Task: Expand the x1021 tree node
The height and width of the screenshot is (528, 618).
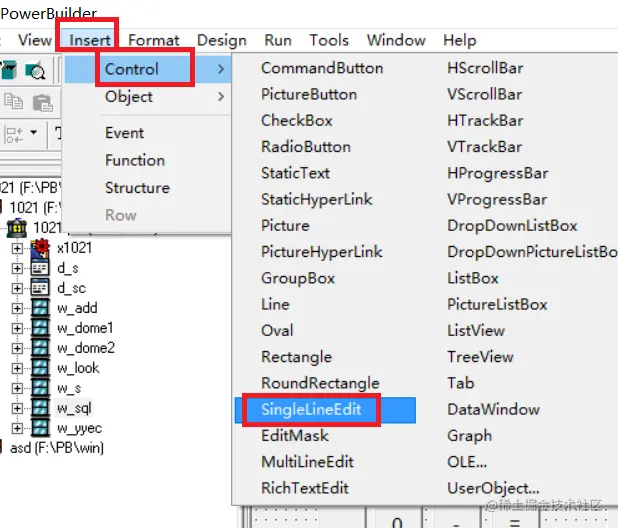Action: pyautogui.click(x=17, y=248)
